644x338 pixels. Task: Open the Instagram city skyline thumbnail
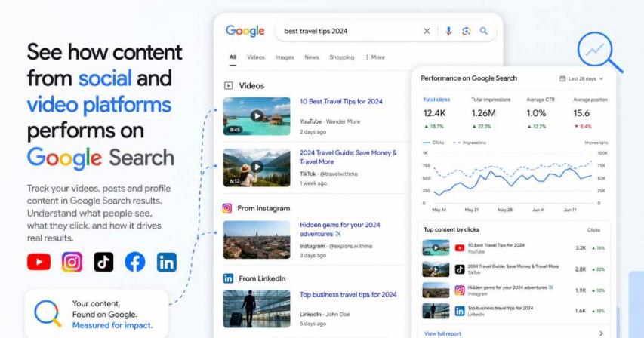pyautogui.click(x=257, y=240)
